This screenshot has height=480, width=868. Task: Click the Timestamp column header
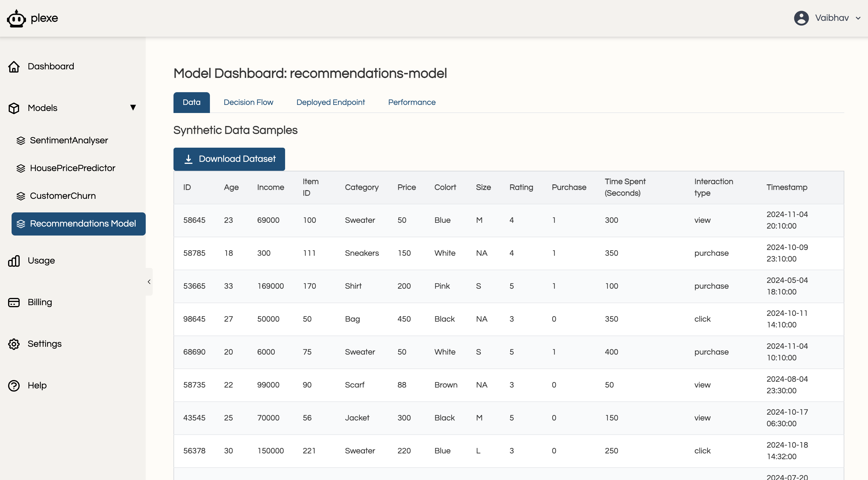(x=786, y=187)
